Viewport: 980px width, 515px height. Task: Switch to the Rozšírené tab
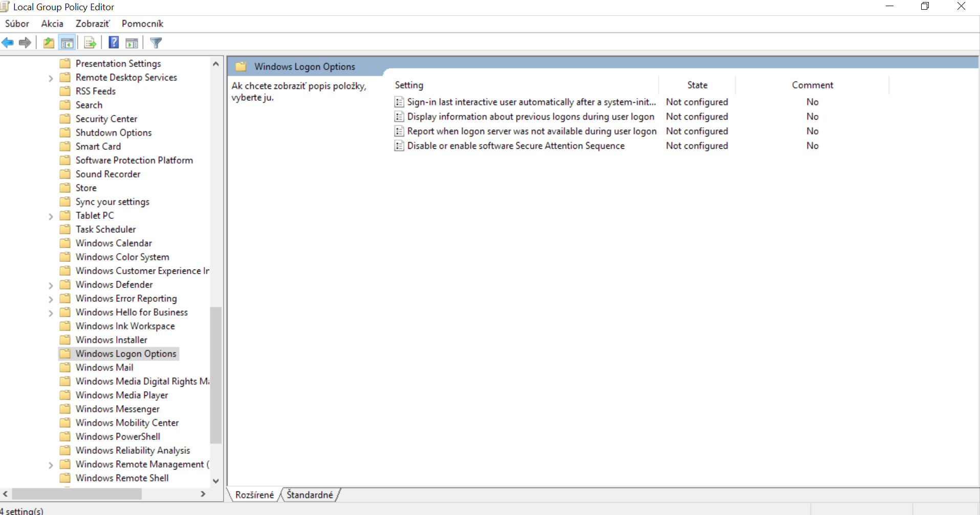(254, 495)
